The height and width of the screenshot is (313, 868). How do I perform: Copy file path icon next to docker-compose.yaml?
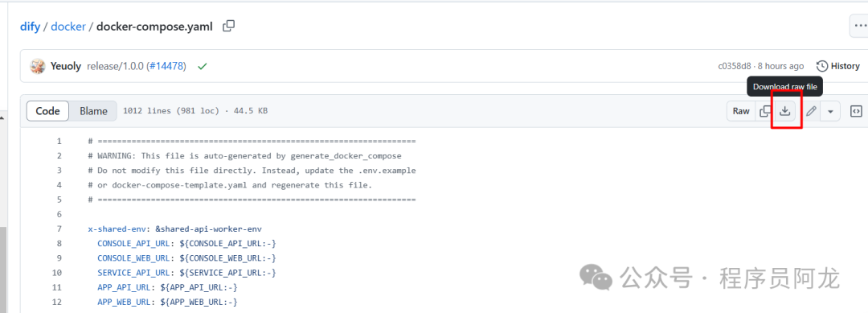click(228, 26)
